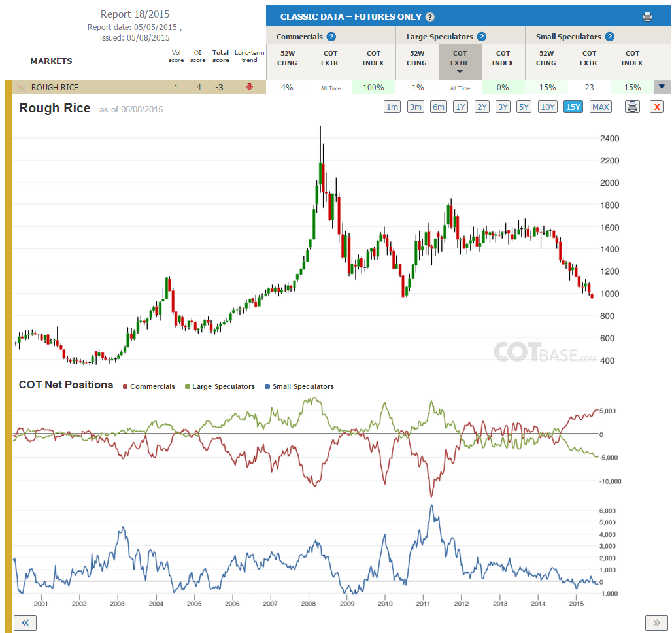Sort by OI score column
This screenshot has height=633, width=672.
coord(197,56)
